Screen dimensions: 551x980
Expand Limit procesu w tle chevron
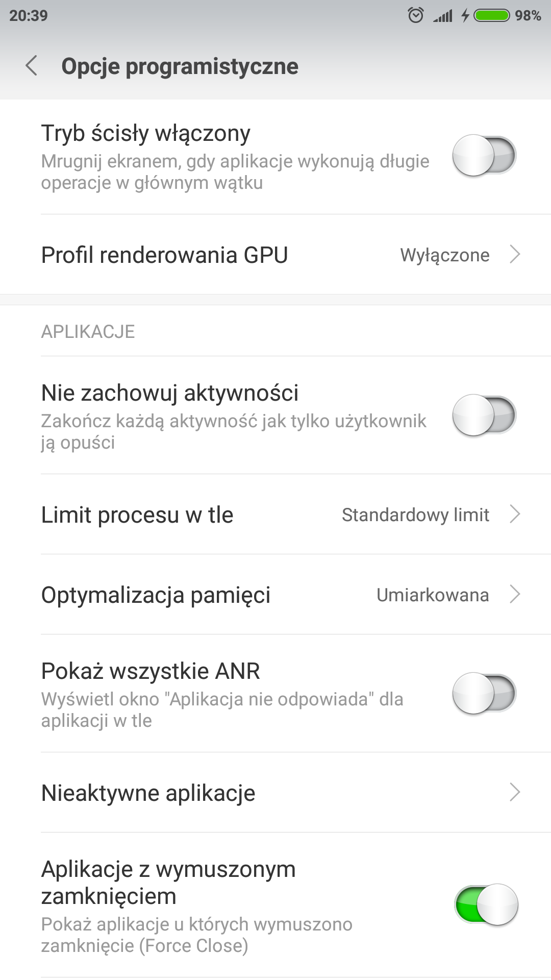tap(515, 514)
